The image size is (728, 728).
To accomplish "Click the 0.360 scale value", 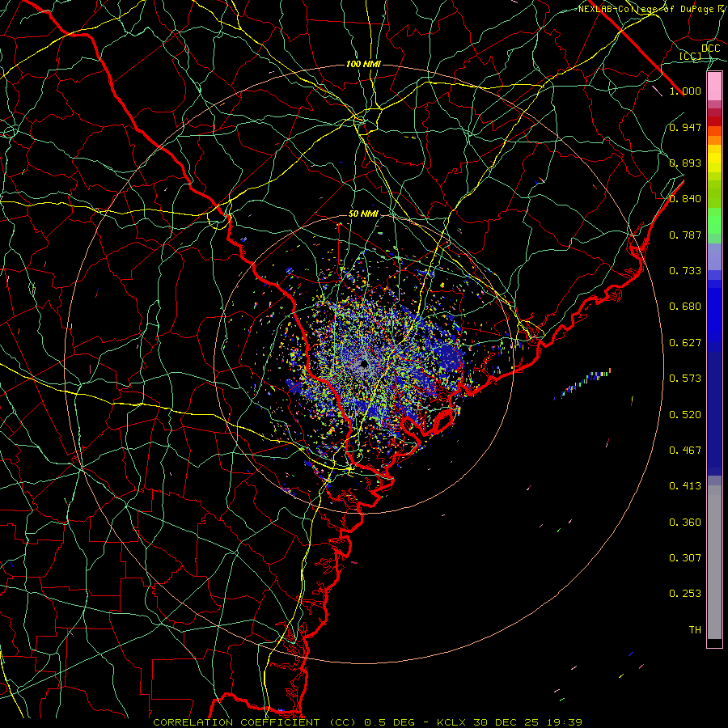I will tap(685, 523).
